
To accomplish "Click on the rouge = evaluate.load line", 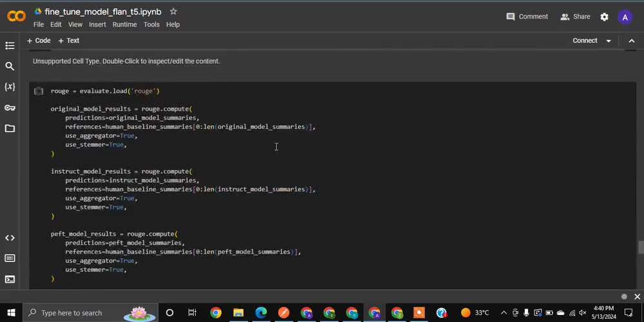I will point(105,91).
